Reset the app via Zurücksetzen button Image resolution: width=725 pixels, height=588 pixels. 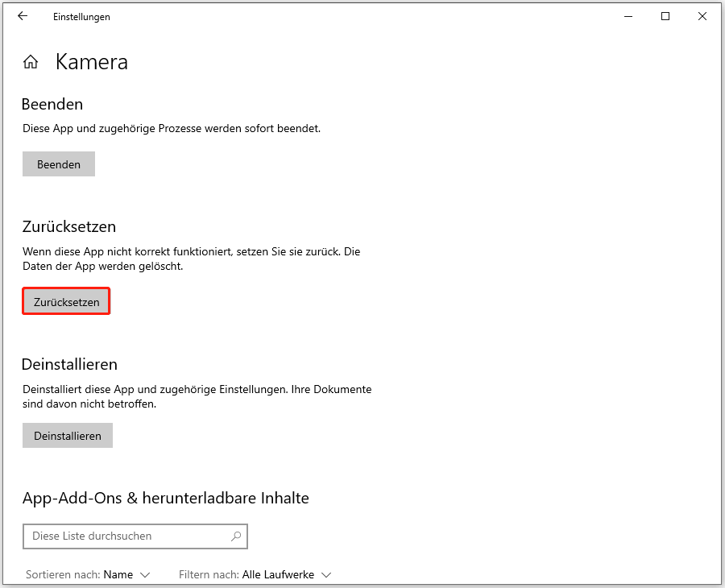[66, 301]
